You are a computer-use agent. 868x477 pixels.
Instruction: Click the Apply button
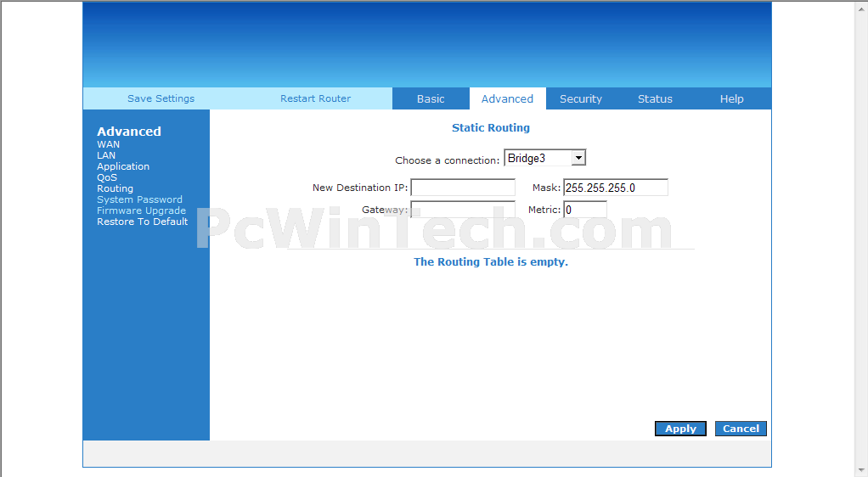click(x=680, y=429)
